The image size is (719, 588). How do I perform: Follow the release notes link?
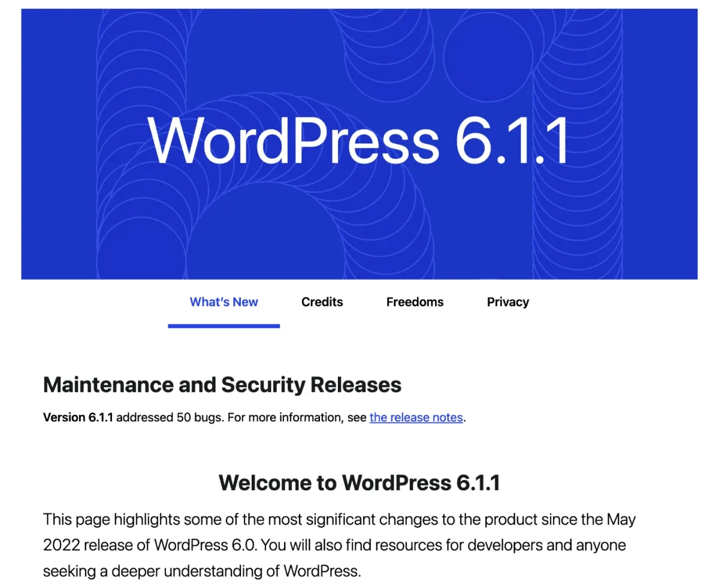[x=416, y=418]
